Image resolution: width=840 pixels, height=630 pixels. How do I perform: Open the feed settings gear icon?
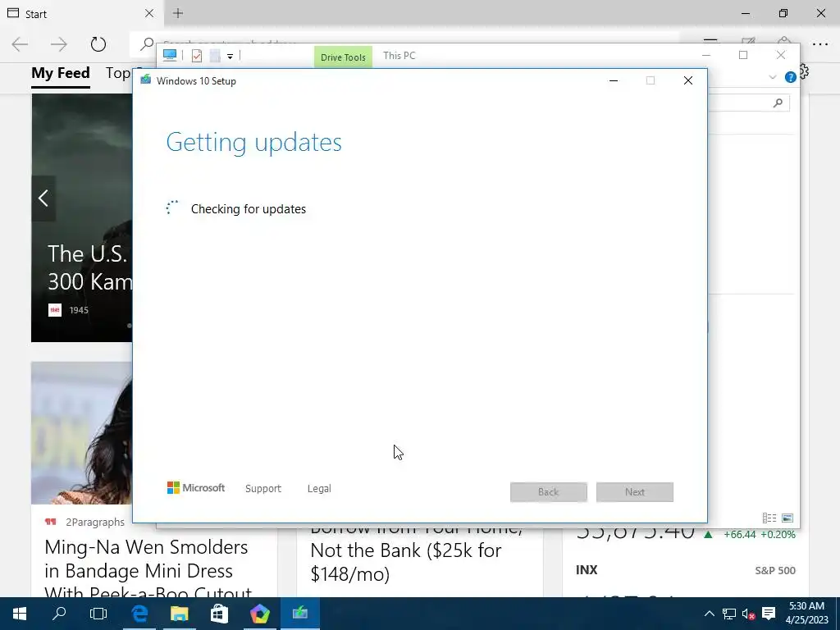pos(804,71)
